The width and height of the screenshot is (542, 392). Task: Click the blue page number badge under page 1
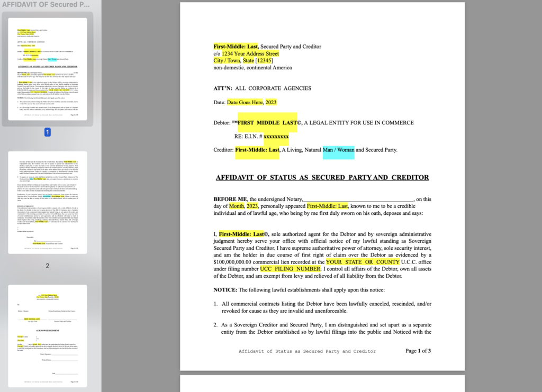47,133
